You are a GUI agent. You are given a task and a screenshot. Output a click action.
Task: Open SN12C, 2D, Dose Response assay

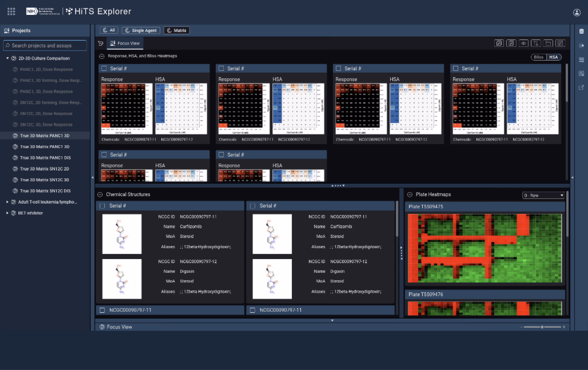coord(46,114)
